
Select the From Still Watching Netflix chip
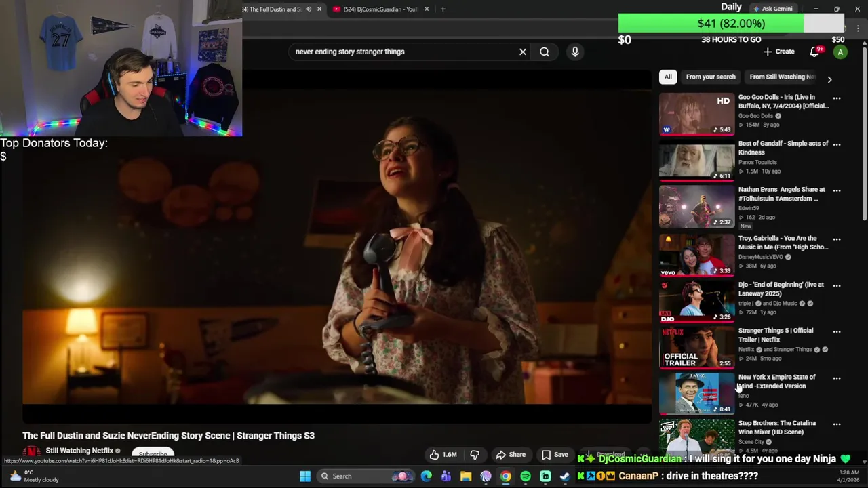[782, 77]
